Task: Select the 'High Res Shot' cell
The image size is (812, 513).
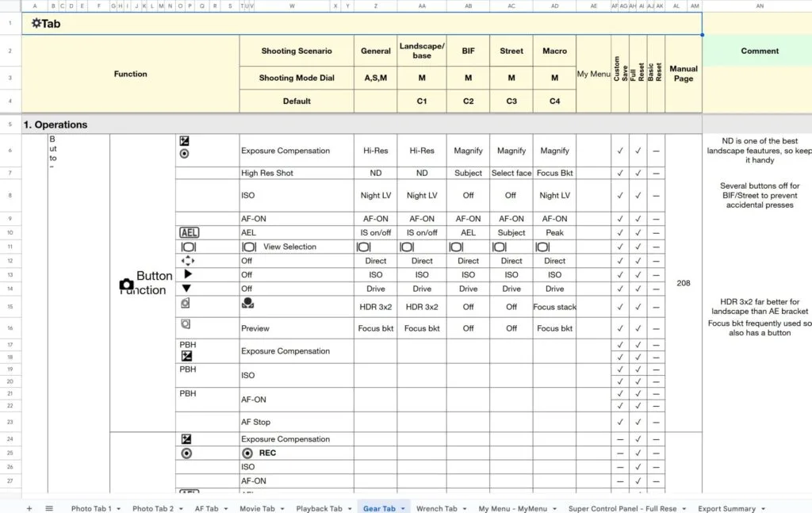Action: pyautogui.click(x=297, y=173)
